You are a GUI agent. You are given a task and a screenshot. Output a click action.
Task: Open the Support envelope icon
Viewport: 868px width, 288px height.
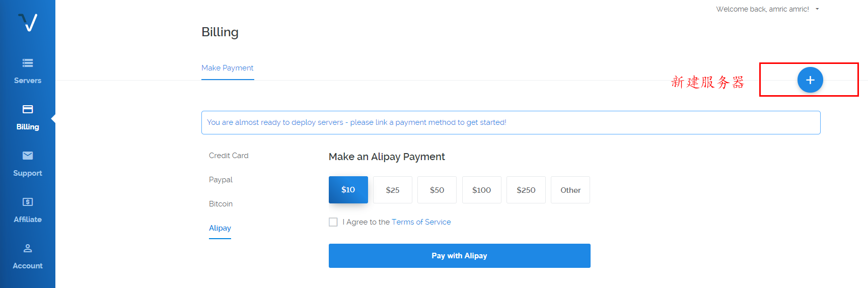28,156
